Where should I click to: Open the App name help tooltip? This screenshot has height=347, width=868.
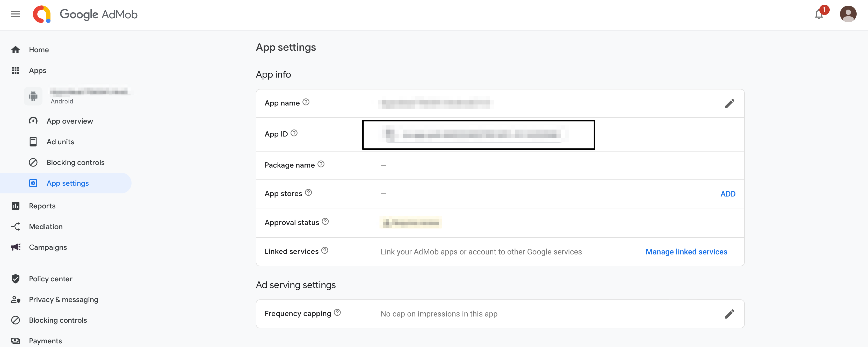click(306, 103)
